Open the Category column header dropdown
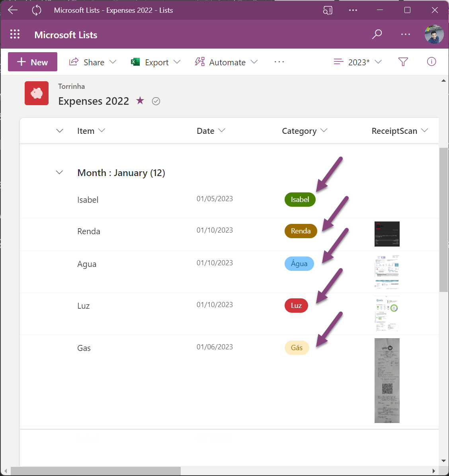This screenshot has width=449, height=476. [304, 131]
